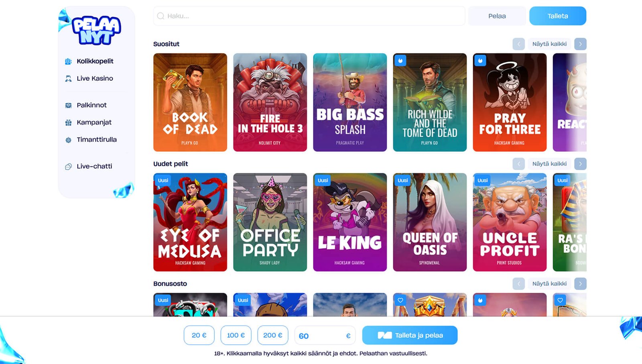The width and height of the screenshot is (642, 364).
Task: Focus the Haku search field
Action: click(x=309, y=16)
